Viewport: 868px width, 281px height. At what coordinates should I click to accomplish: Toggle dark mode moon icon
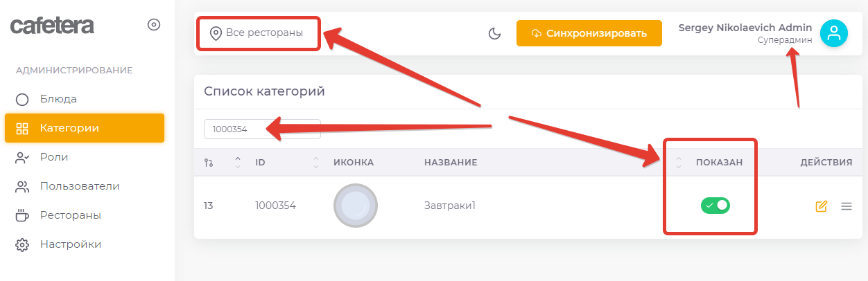pos(494,33)
